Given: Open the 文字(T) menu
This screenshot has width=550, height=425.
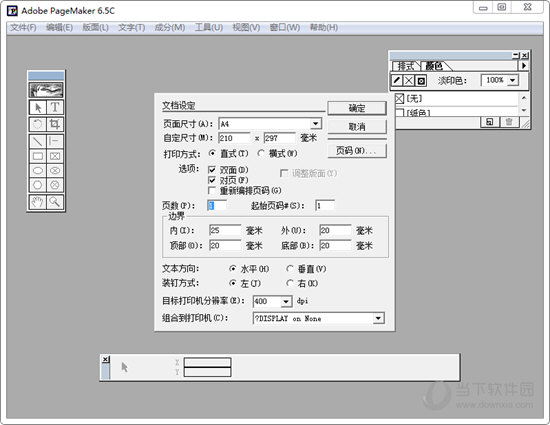Looking at the screenshot, I should [x=132, y=28].
